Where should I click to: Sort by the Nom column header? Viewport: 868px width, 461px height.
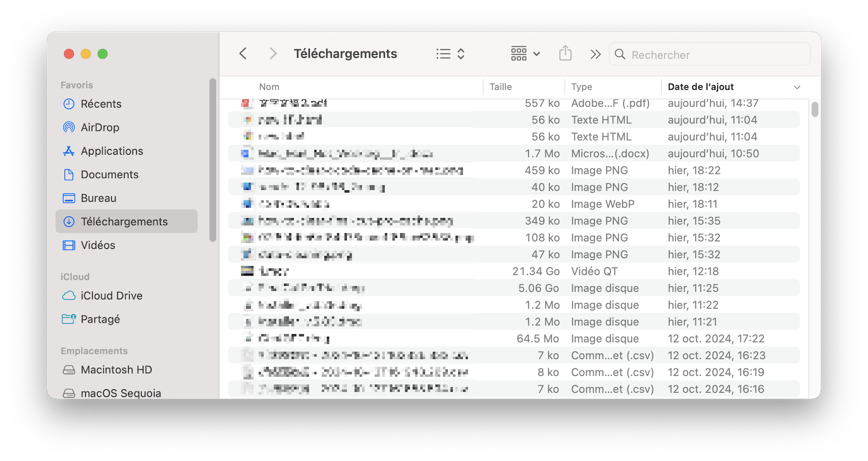click(x=269, y=87)
